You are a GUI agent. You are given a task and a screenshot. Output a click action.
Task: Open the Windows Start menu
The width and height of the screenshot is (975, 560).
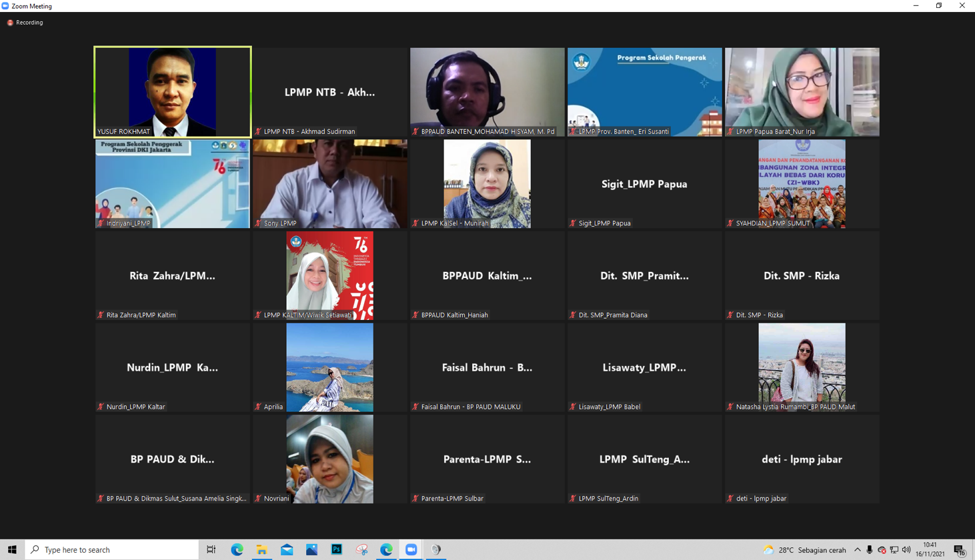pos(12,549)
